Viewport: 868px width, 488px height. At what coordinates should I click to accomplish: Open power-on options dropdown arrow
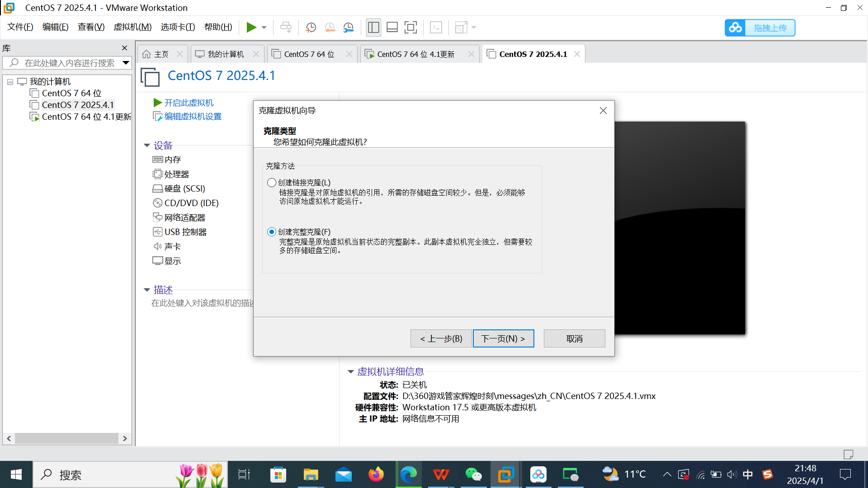pyautogui.click(x=264, y=28)
